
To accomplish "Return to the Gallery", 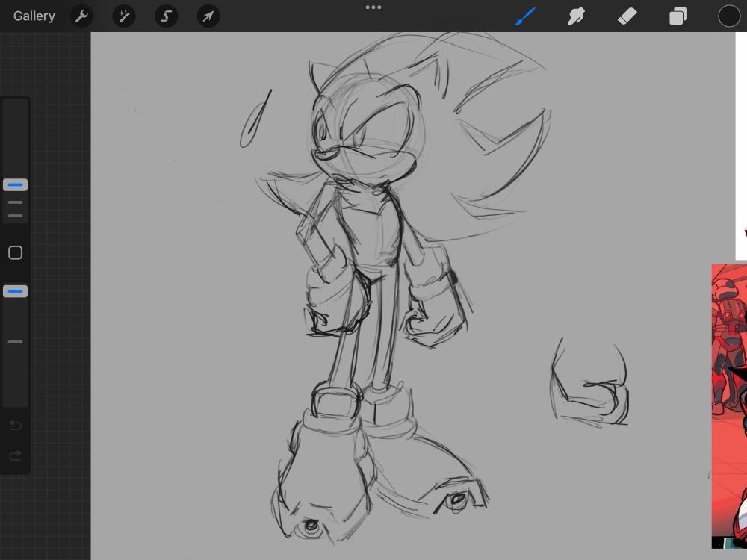I will (x=34, y=16).
